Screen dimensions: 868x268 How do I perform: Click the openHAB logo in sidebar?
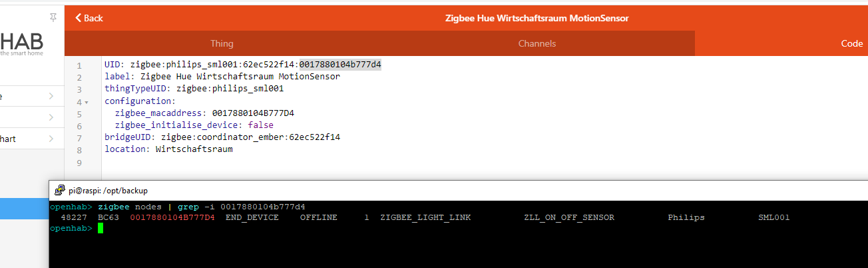point(22,43)
